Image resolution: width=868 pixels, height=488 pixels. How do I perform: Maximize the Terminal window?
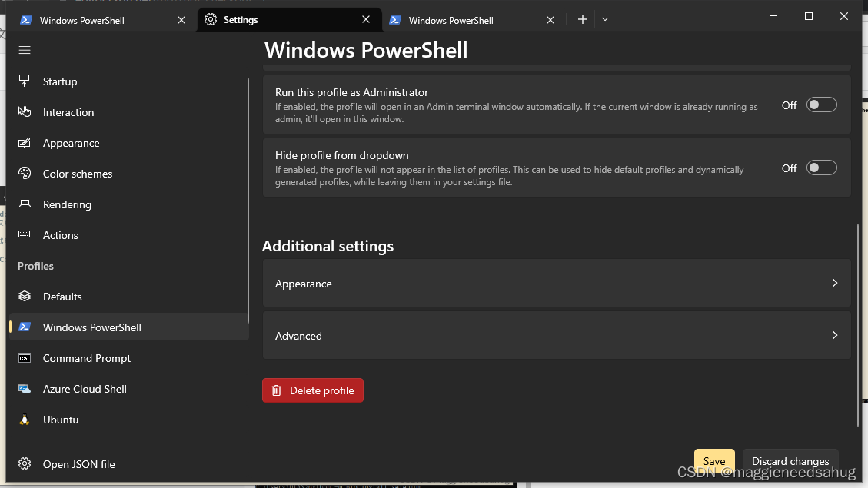(809, 16)
